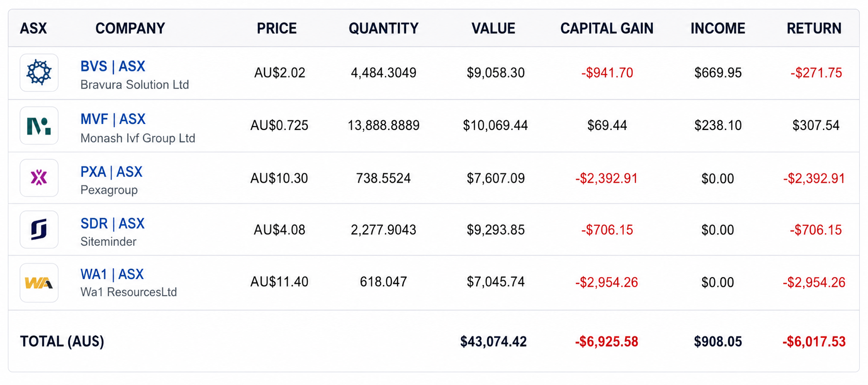Sort by the INCOME column header

(x=718, y=29)
